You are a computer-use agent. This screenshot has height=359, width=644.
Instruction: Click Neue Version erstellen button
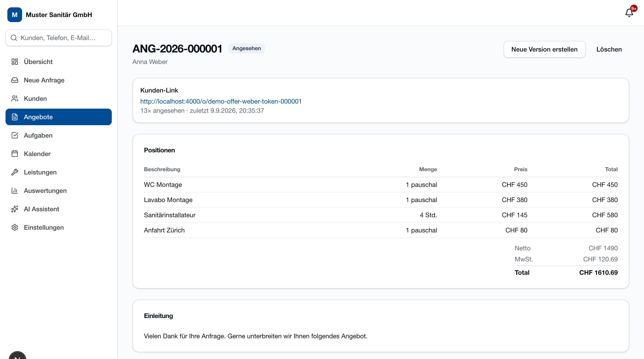tap(544, 49)
